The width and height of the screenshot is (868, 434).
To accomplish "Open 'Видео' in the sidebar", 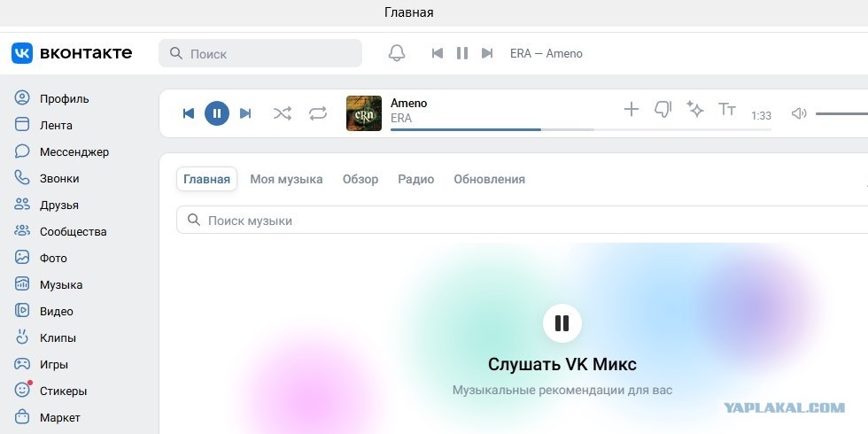I will [x=43, y=311].
